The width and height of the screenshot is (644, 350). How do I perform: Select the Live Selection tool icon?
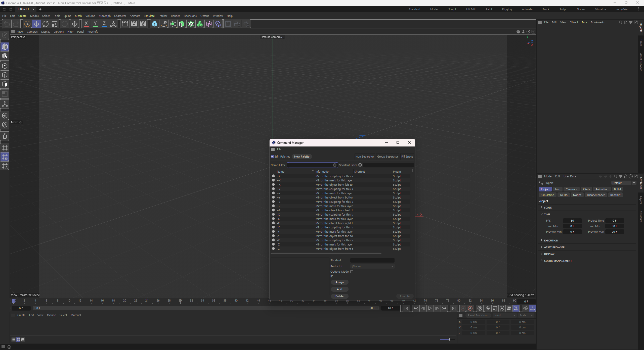coord(27,24)
